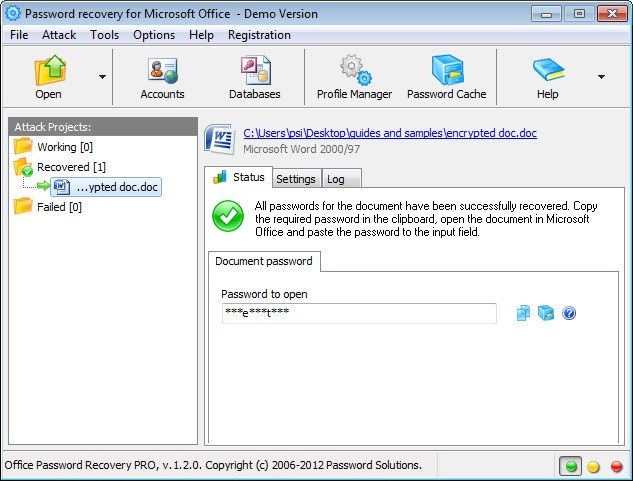The width and height of the screenshot is (633, 481).
Task: Open the Attack menu
Action: [59, 35]
